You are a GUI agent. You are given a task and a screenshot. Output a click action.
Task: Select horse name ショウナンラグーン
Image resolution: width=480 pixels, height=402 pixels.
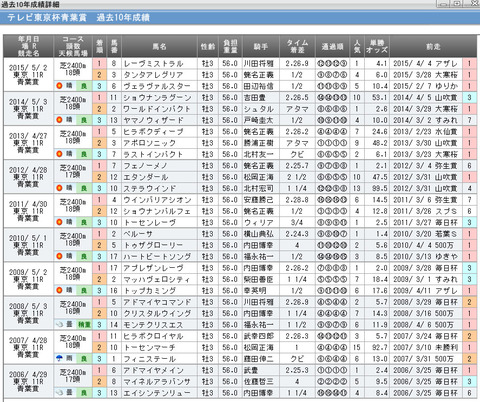[157, 98]
